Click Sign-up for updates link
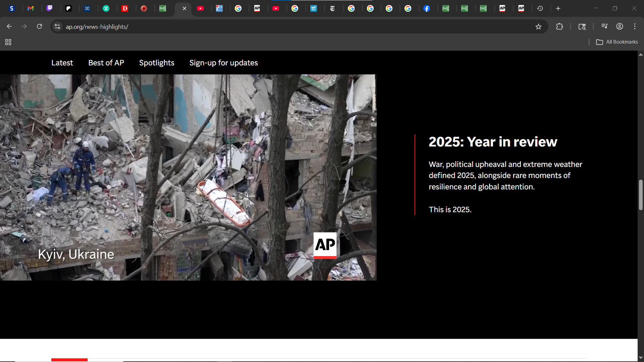Screen dimensions: 644x362 223,63
